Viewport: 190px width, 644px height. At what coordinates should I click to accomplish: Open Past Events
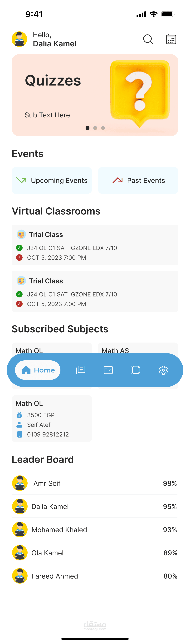138,181
